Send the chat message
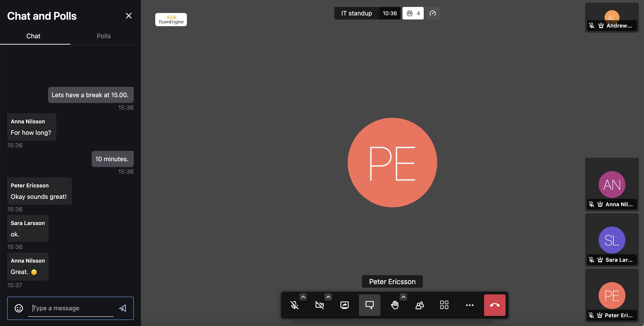 (123, 308)
